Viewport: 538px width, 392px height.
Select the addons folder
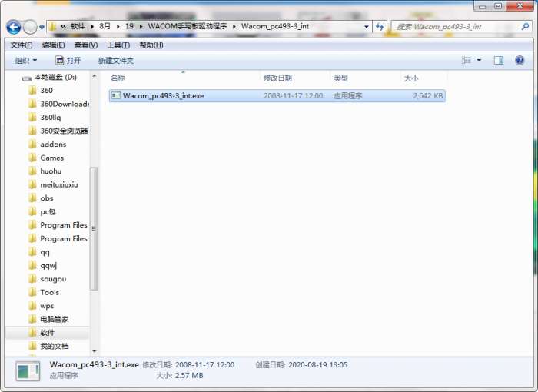(53, 145)
